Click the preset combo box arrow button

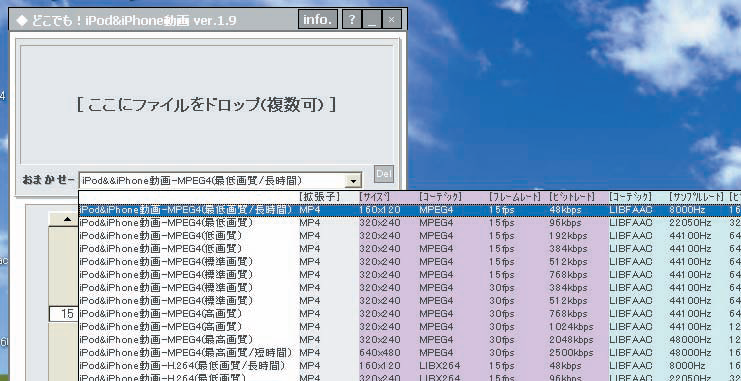(353, 181)
